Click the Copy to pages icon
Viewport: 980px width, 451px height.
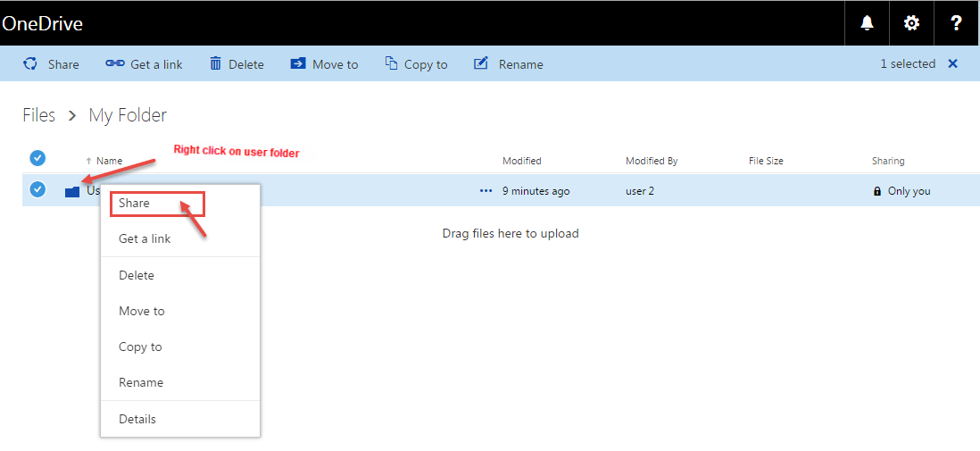point(391,63)
